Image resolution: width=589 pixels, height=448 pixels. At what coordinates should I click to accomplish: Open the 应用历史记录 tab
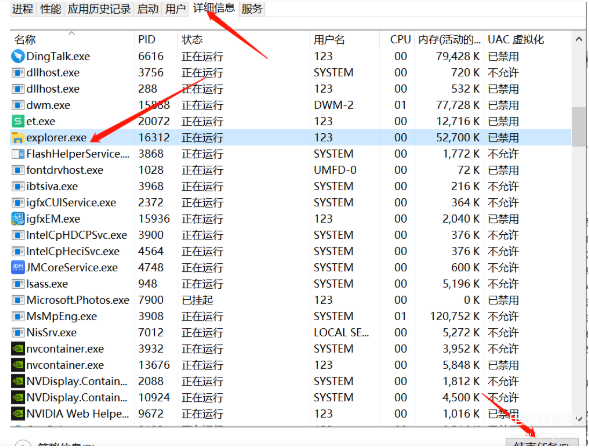coord(99,9)
